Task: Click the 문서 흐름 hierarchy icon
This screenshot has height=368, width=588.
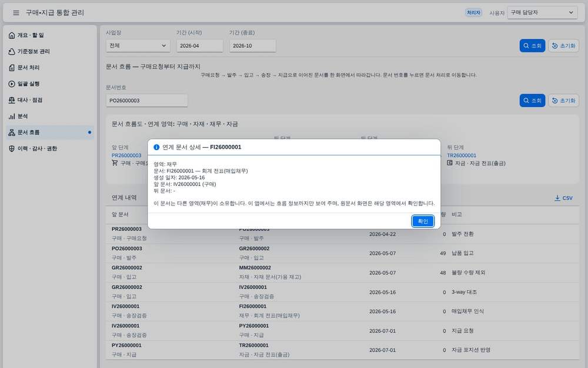Action: coord(12,132)
